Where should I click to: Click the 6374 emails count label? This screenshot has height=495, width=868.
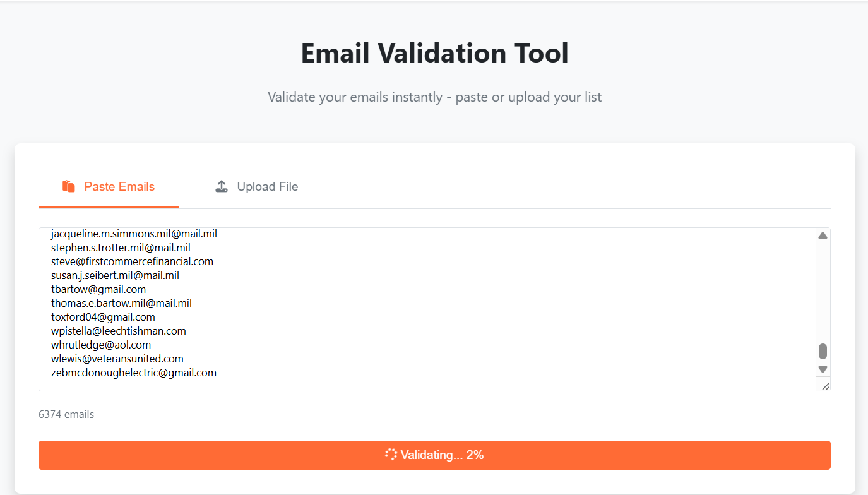tap(66, 414)
